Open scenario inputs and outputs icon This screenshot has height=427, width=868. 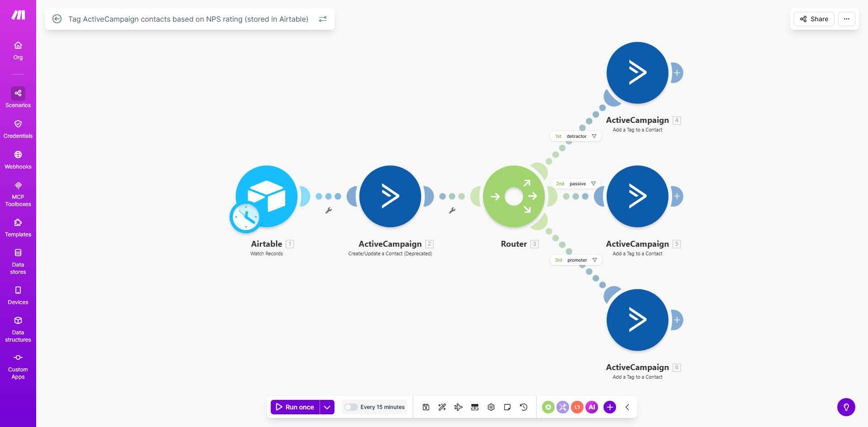pos(475,407)
